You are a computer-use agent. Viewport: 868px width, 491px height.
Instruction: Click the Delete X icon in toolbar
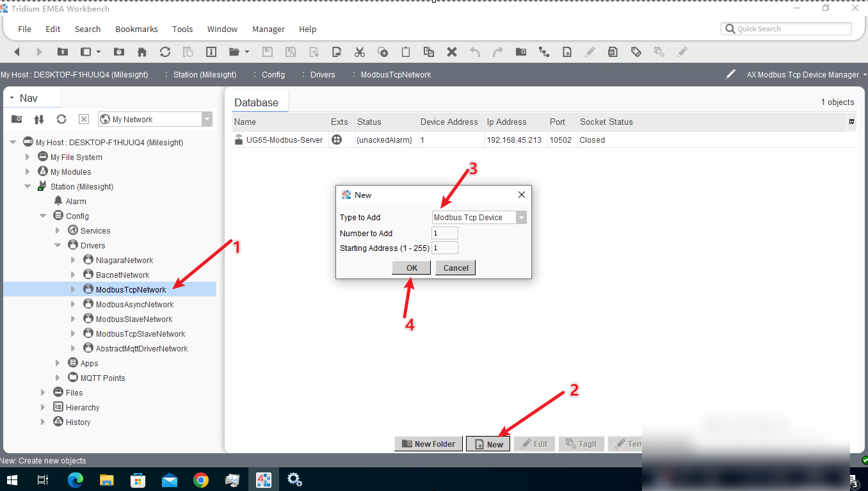click(x=452, y=52)
